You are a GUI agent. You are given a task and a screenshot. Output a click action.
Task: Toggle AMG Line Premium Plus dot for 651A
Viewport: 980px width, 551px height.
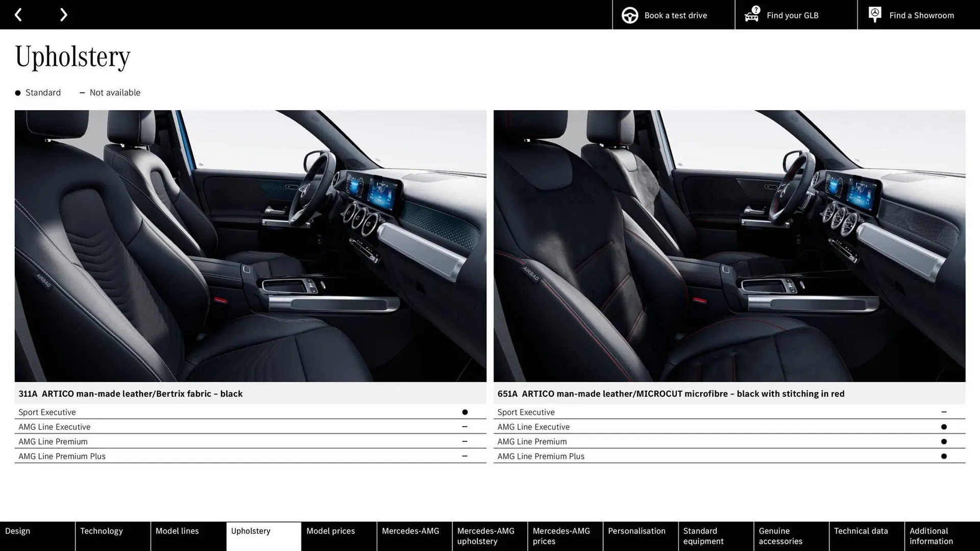pos(944,456)
